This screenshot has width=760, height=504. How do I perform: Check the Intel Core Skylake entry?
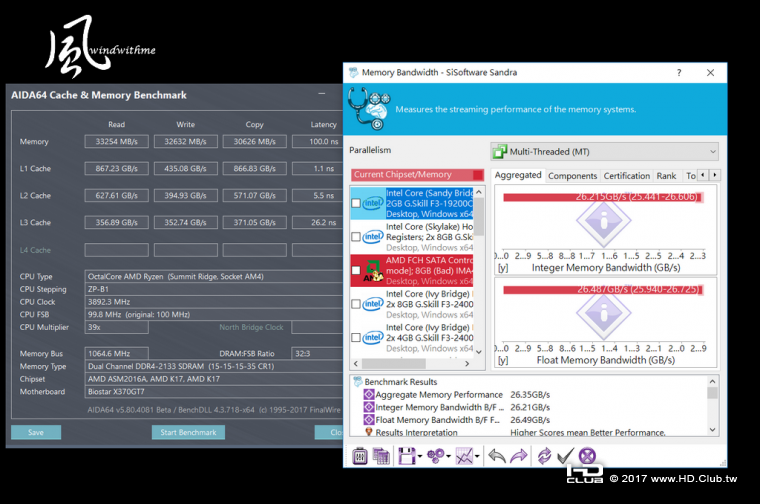[357, 237]
